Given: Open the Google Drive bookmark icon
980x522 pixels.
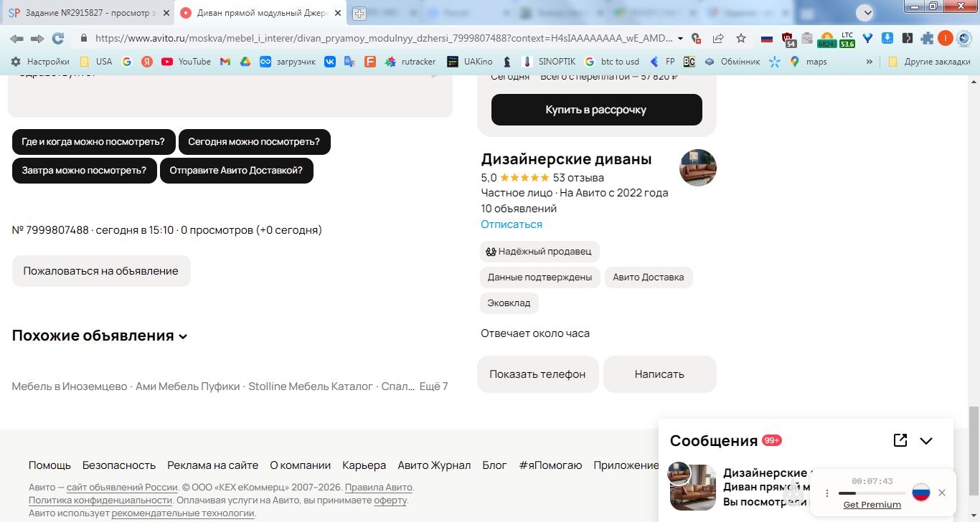Looking at the screenshot, I should pyautogui.click(x=245, y=62).
